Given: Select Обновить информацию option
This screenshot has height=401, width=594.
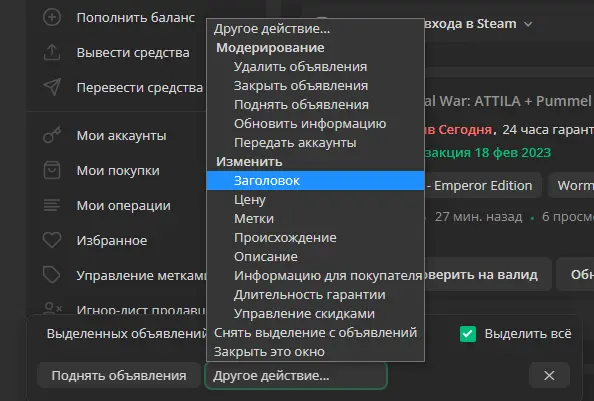Looking at the screenshot, I should [x=315, y=123].
